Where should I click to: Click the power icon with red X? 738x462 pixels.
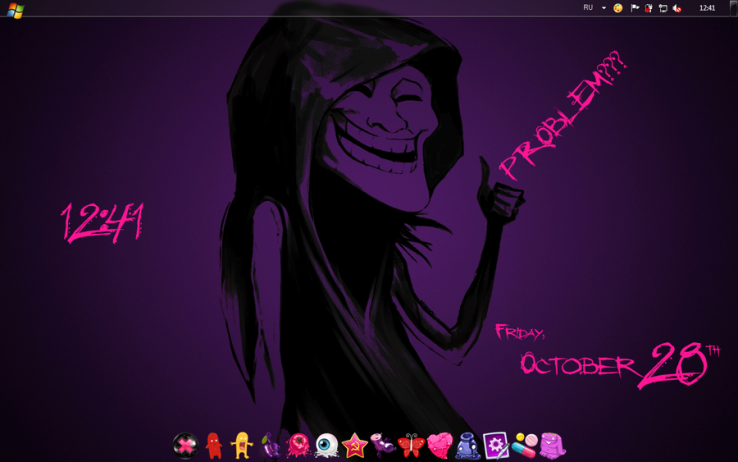649,8
